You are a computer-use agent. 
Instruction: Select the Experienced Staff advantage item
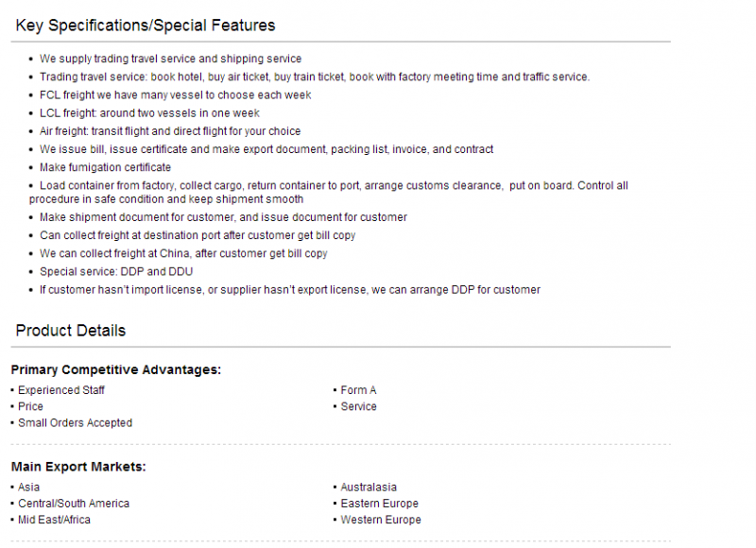(61, 390)
